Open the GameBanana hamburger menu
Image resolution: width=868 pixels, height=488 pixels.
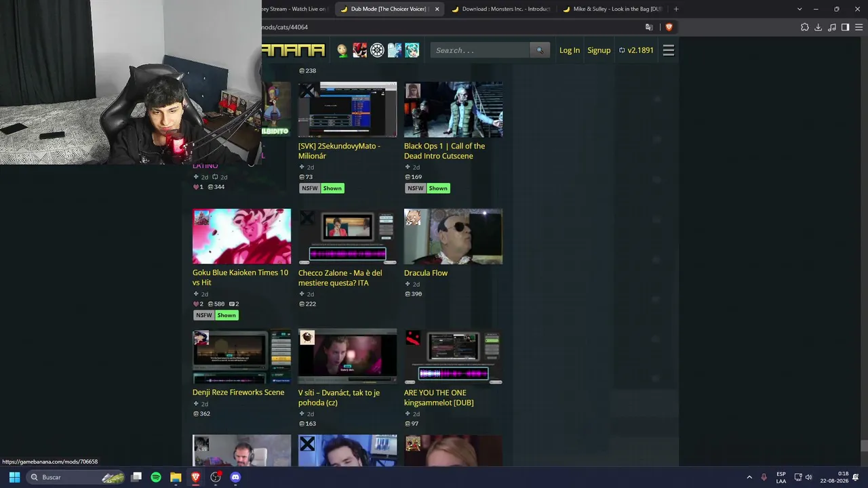[x=669, y=50]
